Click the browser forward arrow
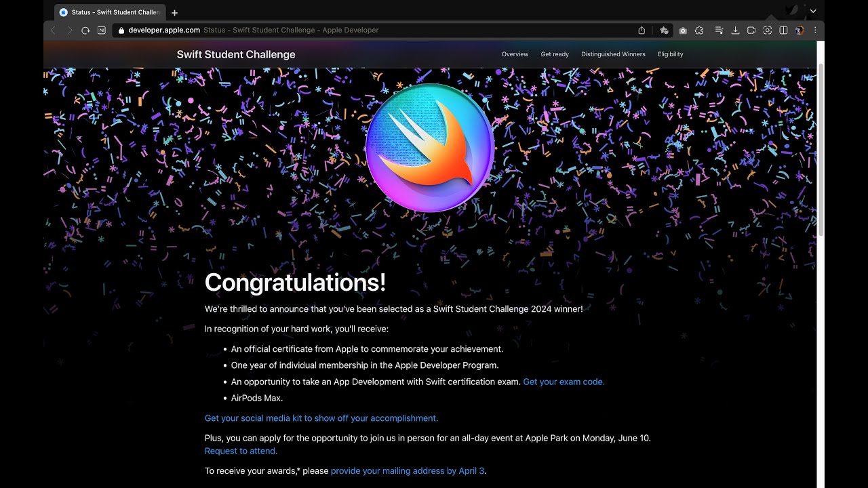The image size is (868, 488). [x=69, y=30]
